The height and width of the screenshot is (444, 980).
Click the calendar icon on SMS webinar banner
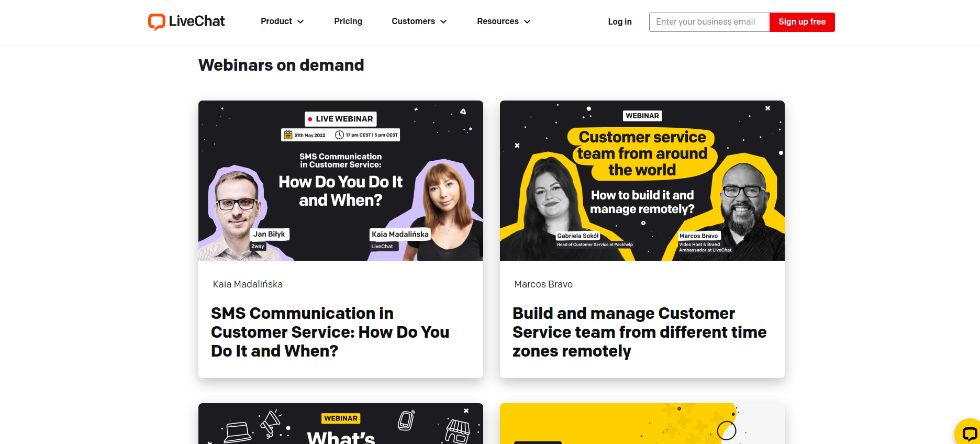pyautogui.click(x=288, y=135)
